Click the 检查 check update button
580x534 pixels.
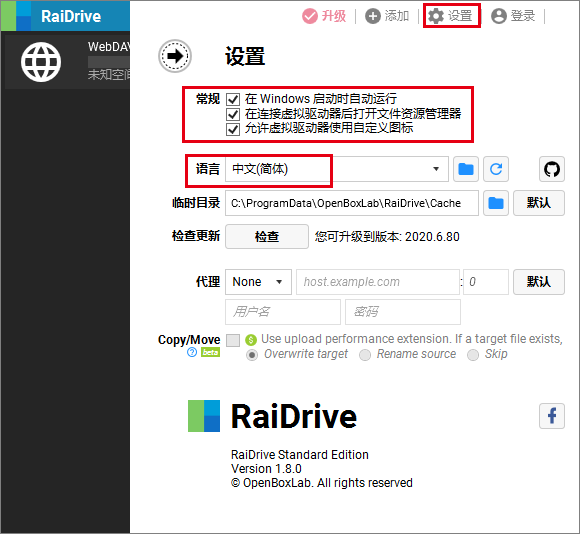pyautogui.click(x=267, y=236)
